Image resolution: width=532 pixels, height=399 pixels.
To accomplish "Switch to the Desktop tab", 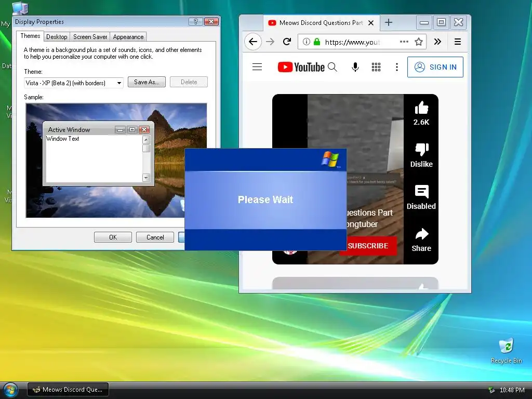I will point(57,37).
